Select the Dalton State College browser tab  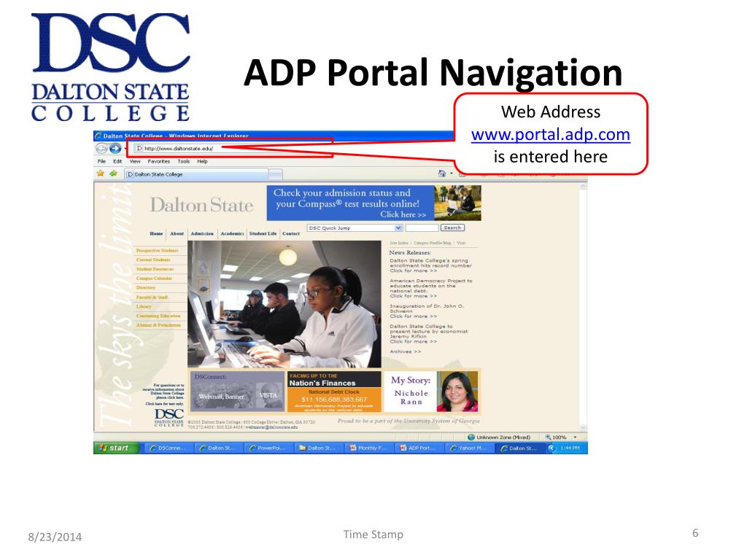(x=196, y=174)
